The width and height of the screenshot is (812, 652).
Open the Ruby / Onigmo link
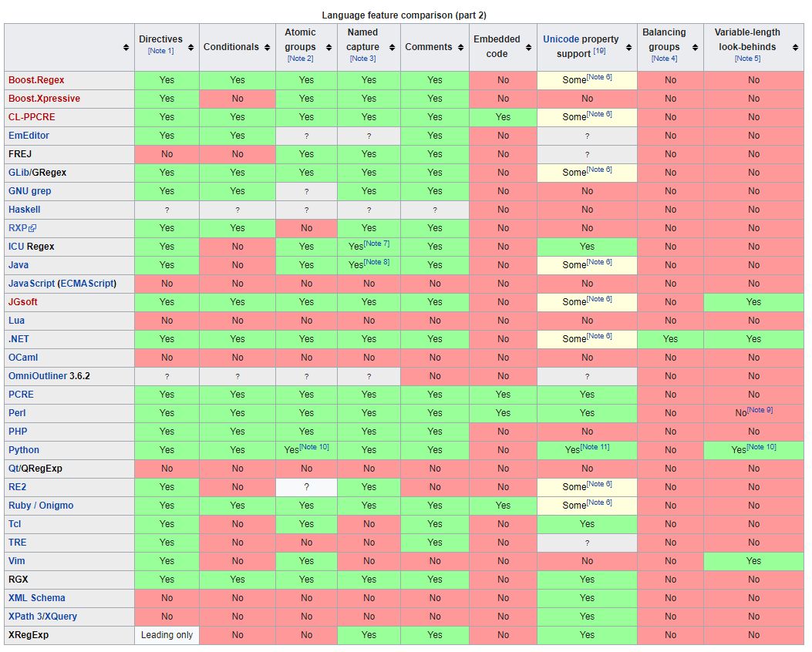point(41,506)
